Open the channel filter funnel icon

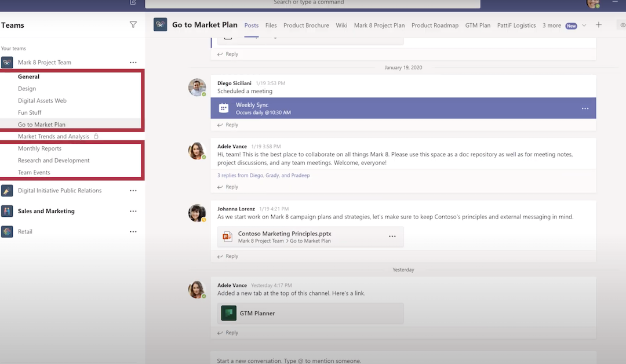pyautogui.click(x=133, y=25)
